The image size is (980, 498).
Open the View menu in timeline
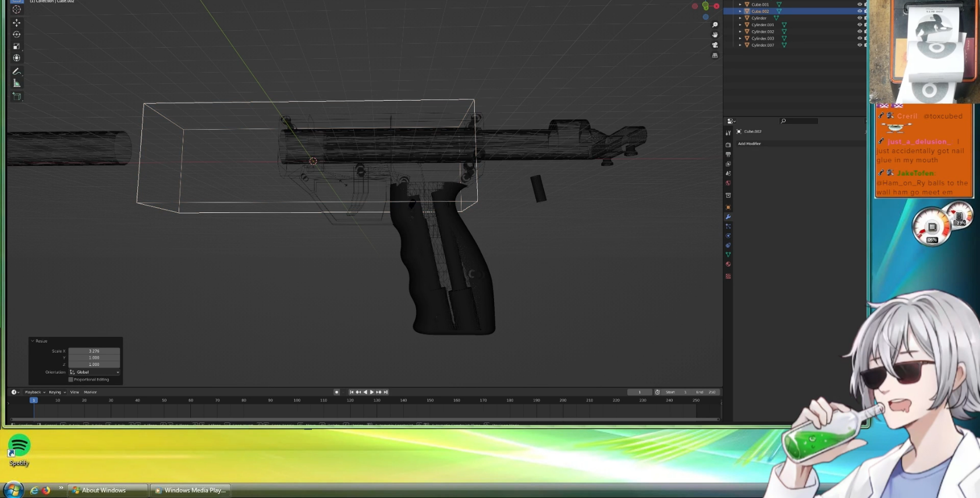click(74, 392)
